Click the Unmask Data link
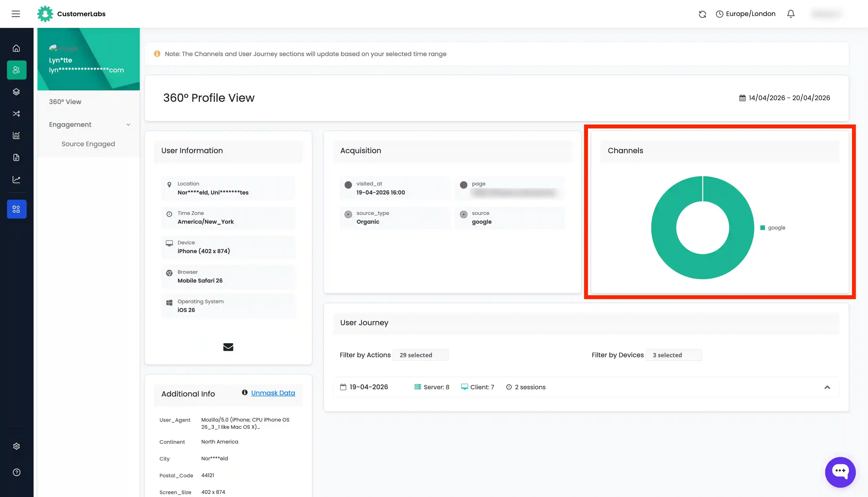The height and width of the screenshot is (497, 868). 273,393
